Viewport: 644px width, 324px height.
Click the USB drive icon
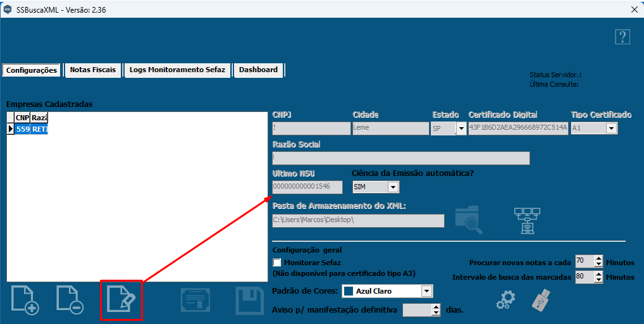[x=543, y=300]
